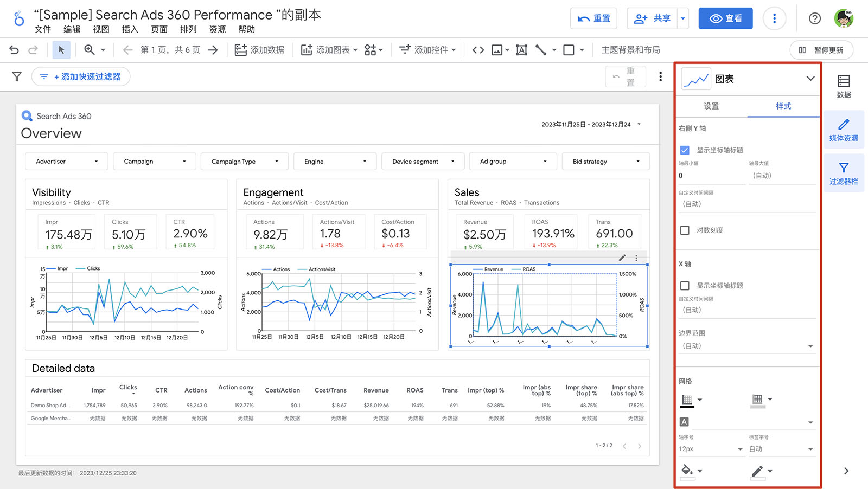Click the 重置 reset button in header
Image resolution: width=868 pixels, height=489 pixels.
(x=593, y=18)
